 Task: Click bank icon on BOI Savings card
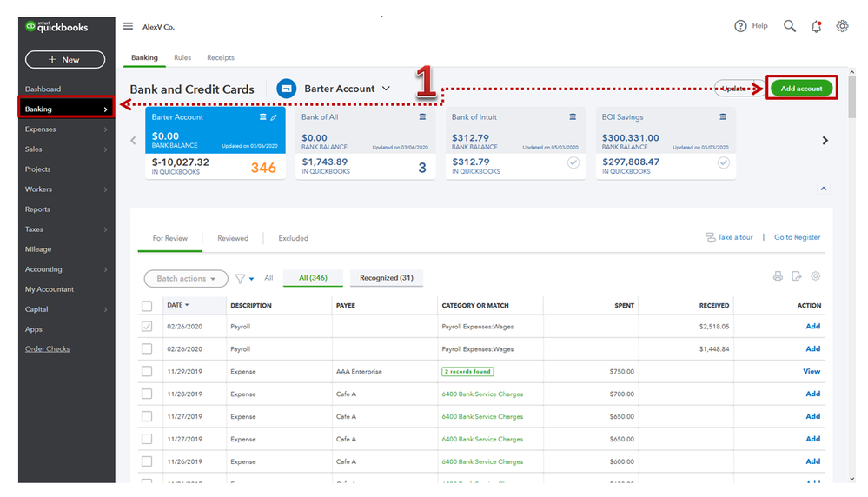722,116
